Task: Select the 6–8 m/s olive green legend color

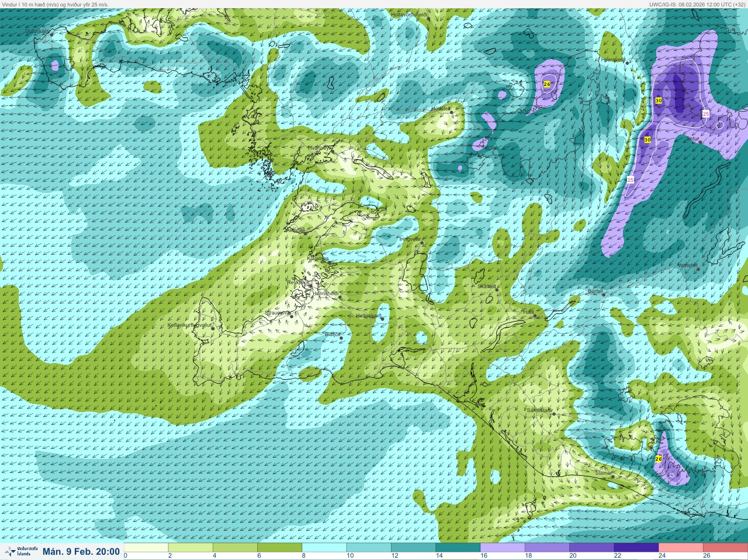Action: coord(280,548)
